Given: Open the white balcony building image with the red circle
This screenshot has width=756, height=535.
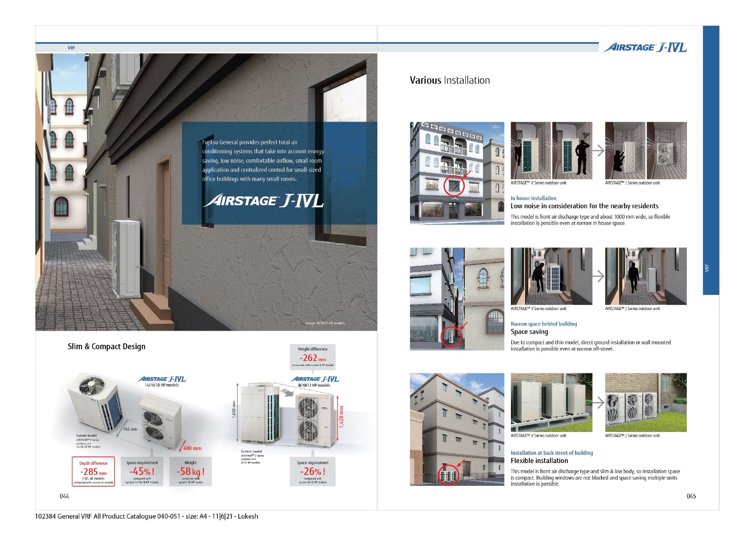Looking at the screenshot, I should [x=457, y=173].
